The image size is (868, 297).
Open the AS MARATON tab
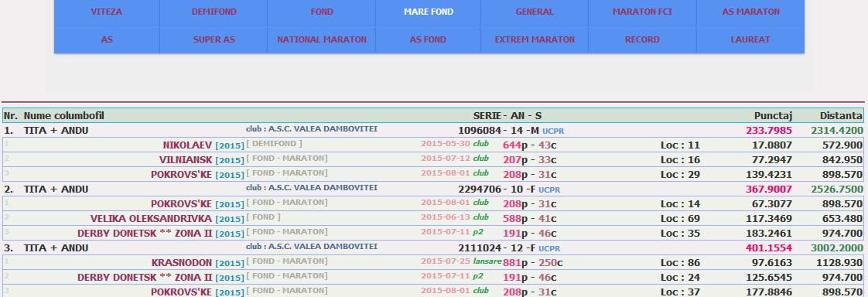click(750, 12)
